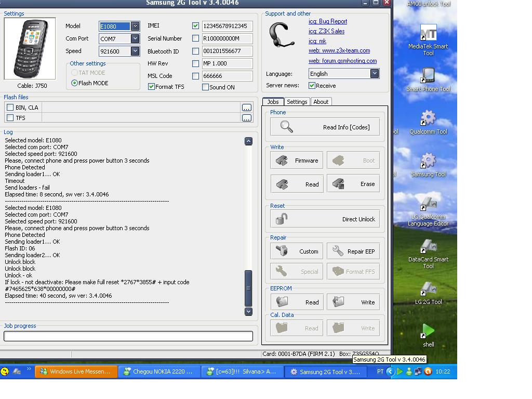Click the E1080 phone picture
This screenshot has height=399, width=532.
point(30,48)
